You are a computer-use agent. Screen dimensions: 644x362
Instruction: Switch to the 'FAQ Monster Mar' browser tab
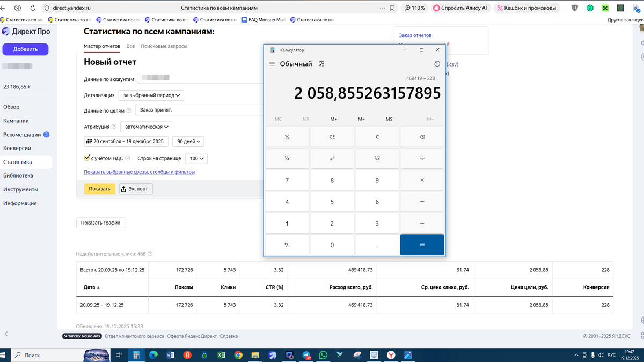[x=264, y=19]
